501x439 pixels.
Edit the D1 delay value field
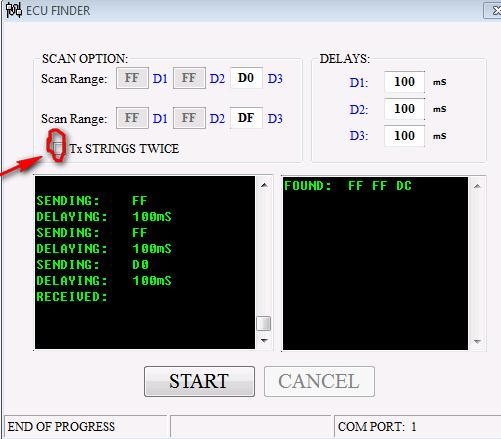tap(404, 82)
